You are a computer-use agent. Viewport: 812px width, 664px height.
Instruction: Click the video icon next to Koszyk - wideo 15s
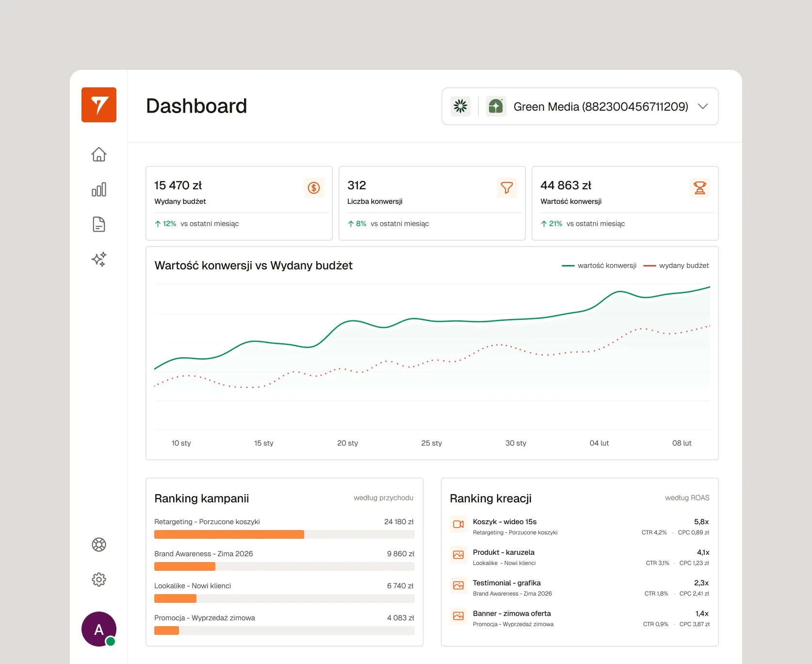[458, 525]
